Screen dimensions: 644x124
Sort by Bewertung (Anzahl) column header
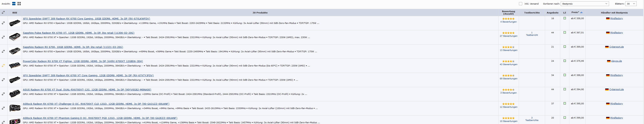pyautogui.click(x=508, y=12)
